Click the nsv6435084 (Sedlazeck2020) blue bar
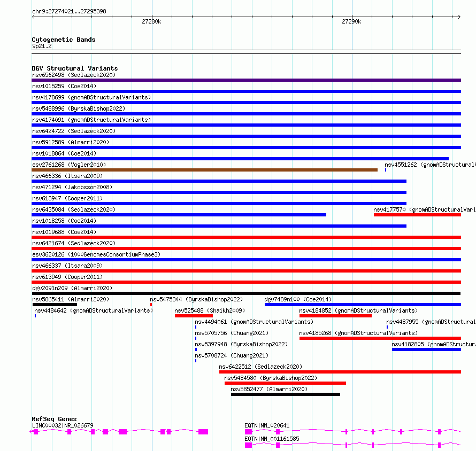476x451 pixels. coord(179,215)
